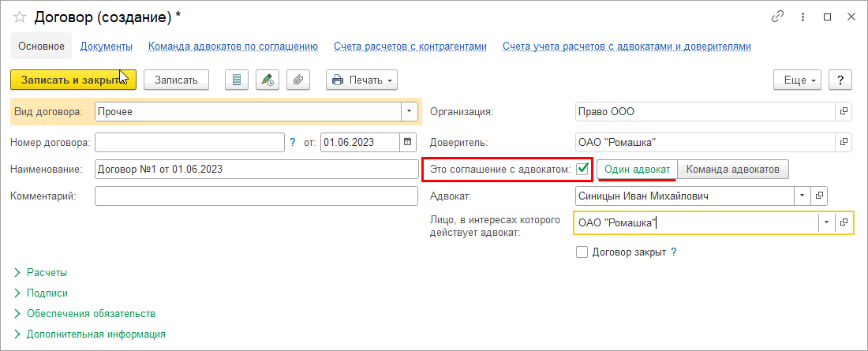Click the copy link icon in title bar
Viewport: 868px width, 351px height.
[x=779, y=17]
